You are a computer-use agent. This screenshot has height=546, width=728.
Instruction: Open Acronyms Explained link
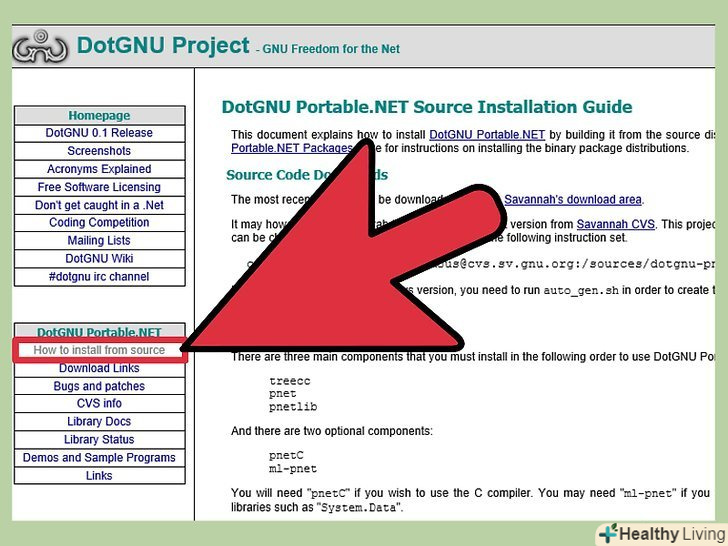click(99, 169)
